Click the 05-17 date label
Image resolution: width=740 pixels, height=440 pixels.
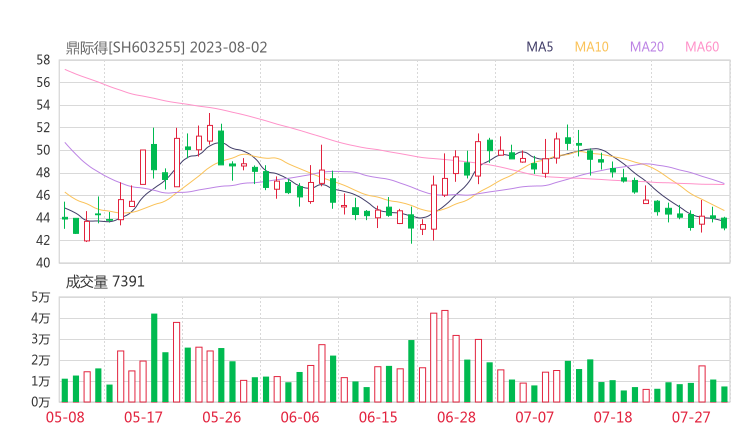[143, 417]
